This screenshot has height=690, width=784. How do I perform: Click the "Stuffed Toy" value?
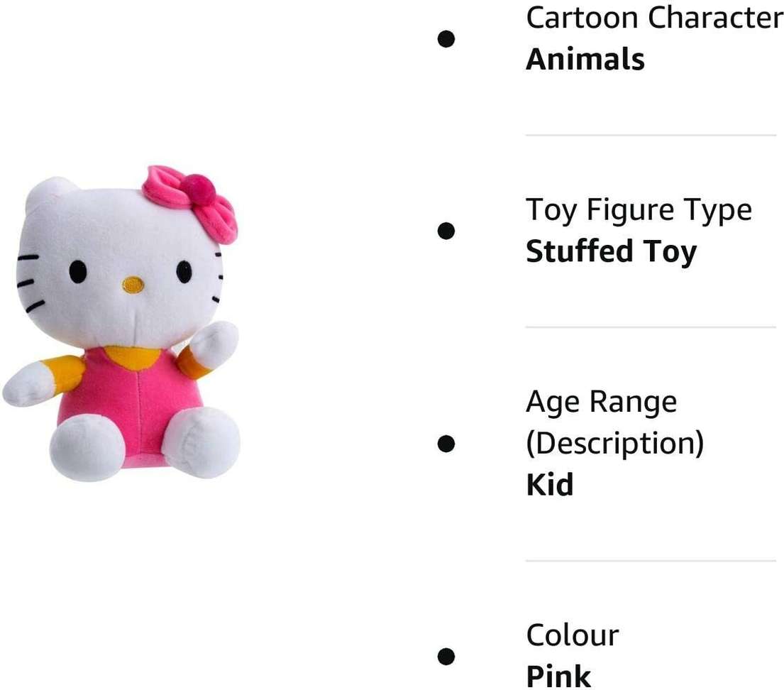(612, 251)
